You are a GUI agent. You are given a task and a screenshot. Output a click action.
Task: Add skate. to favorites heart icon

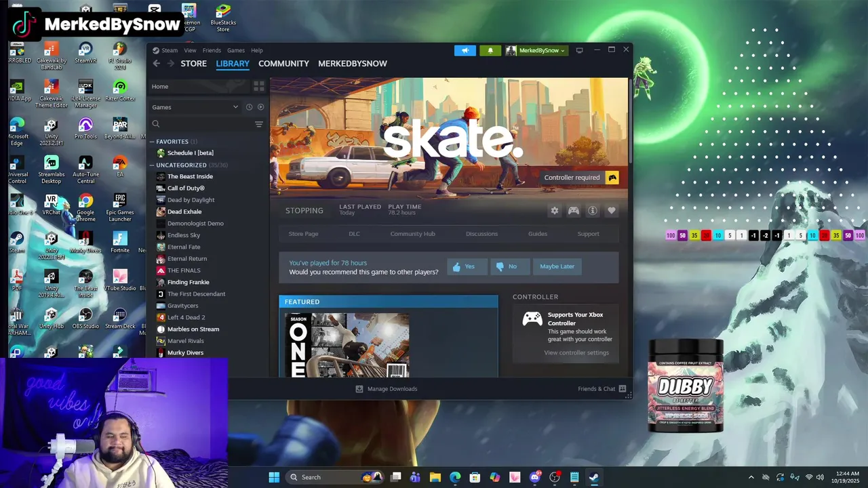612,211
